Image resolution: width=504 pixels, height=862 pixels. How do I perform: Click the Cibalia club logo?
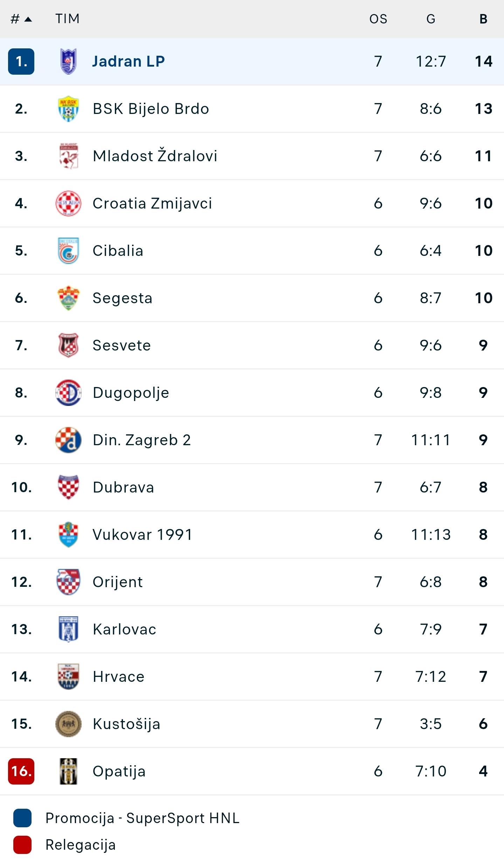tap(68, 251)
